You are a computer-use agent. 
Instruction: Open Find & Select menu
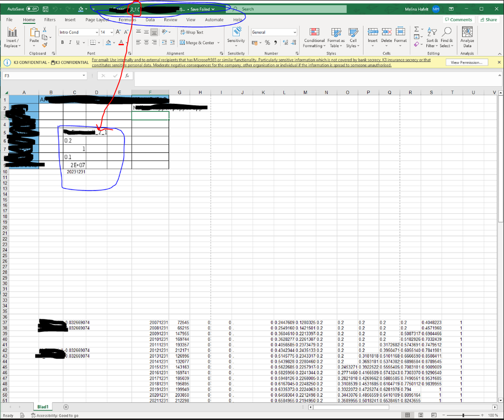(447, 37)
